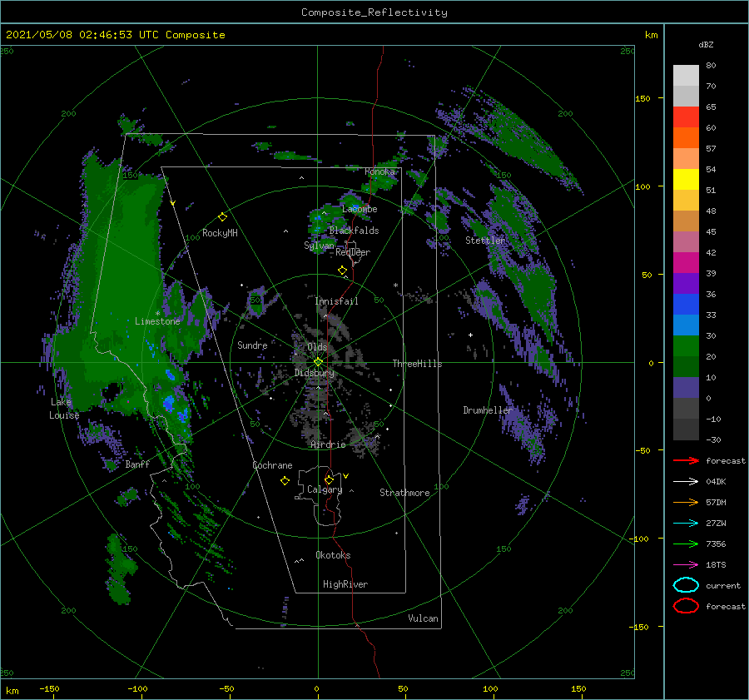The height and width of the screenshot is (700, 749).
Task: Click the Banff label
Action: click(x=137, y=464)
